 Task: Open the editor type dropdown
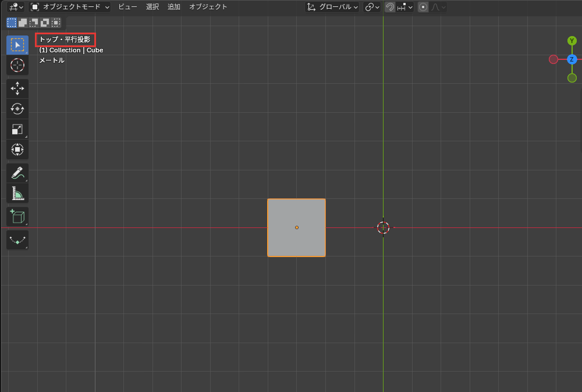(16, 7)
